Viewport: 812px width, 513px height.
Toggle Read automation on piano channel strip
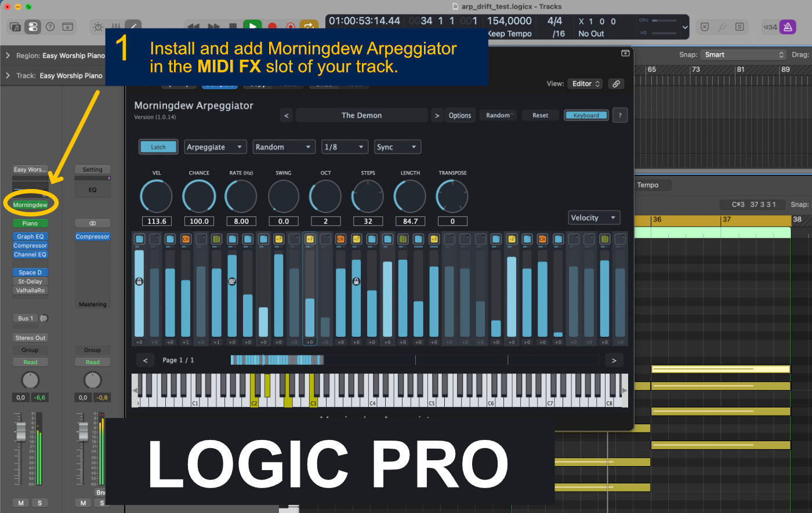pyautogui.click(x=30, y=362)
